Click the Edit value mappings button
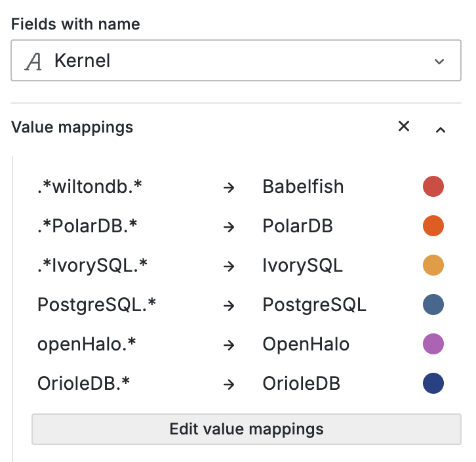This screenshot has height=462, width=476. 247,430
